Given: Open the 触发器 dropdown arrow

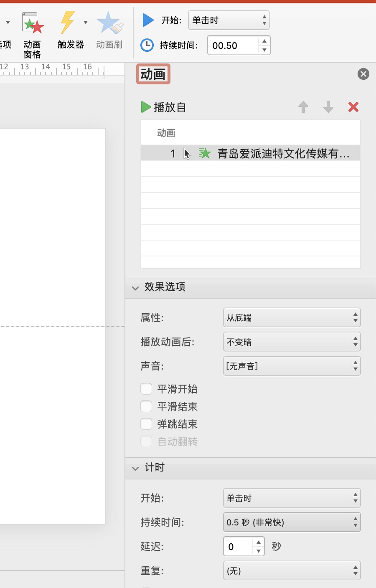Looking at the screenshot, I should pos(86,22).
